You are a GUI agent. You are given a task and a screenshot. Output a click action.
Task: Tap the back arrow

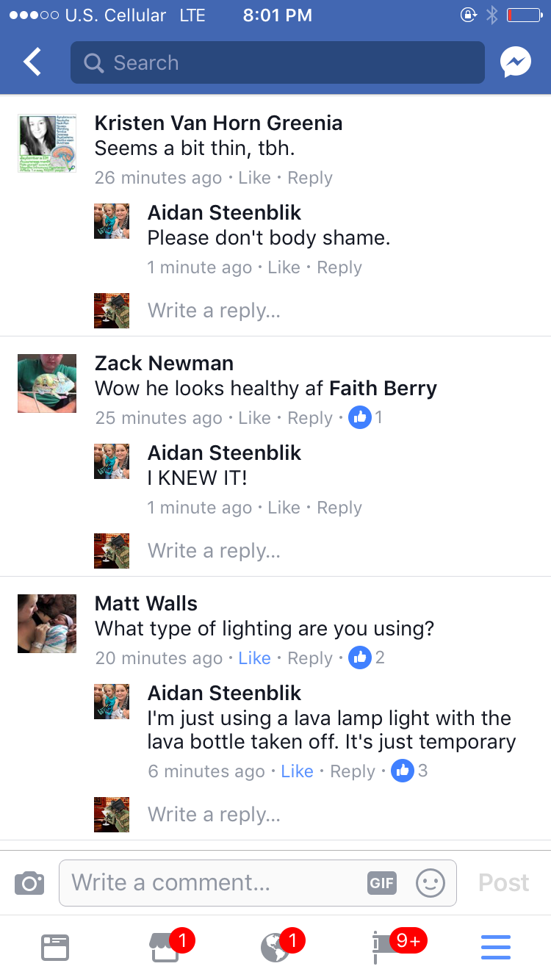coord(32,62)
